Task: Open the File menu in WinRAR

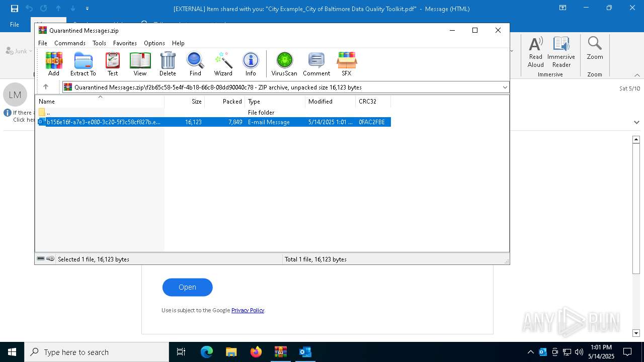Action: click(x=43, y=43)
